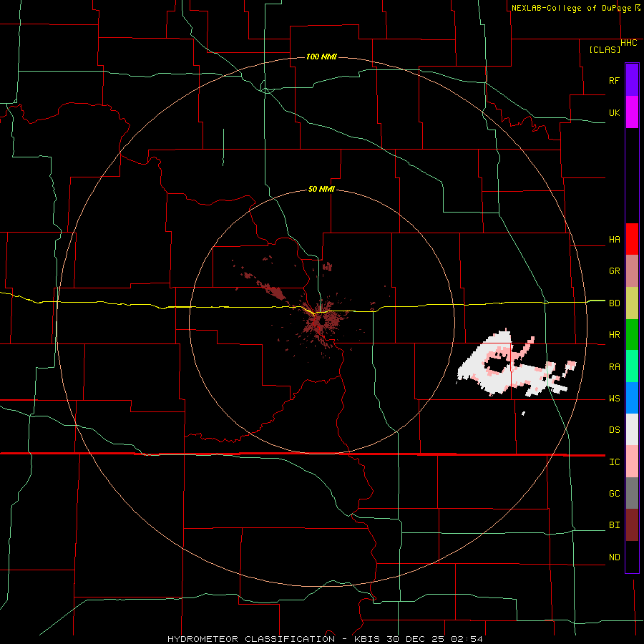Viewport: 644px width, 644px height.
Task: Click the ND black legend swatch
Action: tap(632, 557)
